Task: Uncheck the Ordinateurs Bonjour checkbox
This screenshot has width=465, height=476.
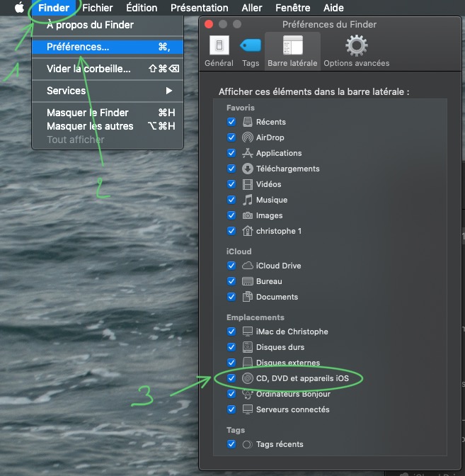Action: (231, 394)
